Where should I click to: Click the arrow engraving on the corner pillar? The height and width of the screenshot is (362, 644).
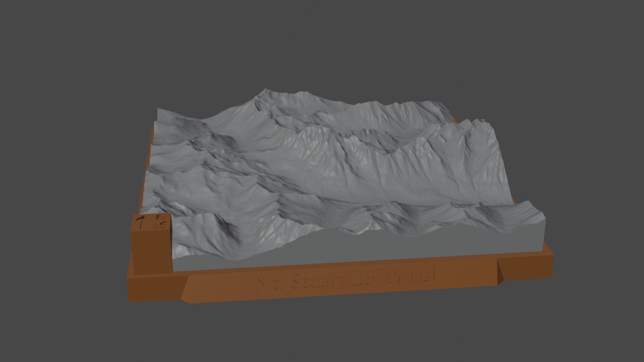pos(141,223)
